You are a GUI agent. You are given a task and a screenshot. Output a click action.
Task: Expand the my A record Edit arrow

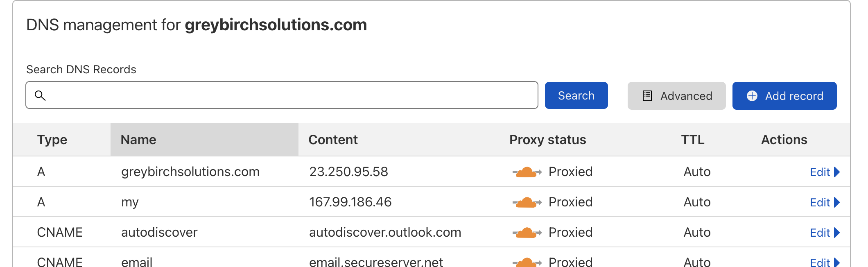pos(836,202)
